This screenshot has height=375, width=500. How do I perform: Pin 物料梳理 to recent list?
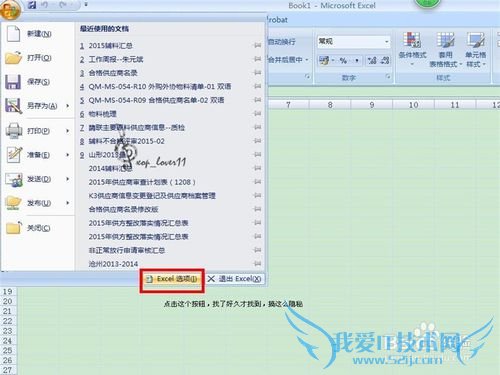[x=258, y=113]
